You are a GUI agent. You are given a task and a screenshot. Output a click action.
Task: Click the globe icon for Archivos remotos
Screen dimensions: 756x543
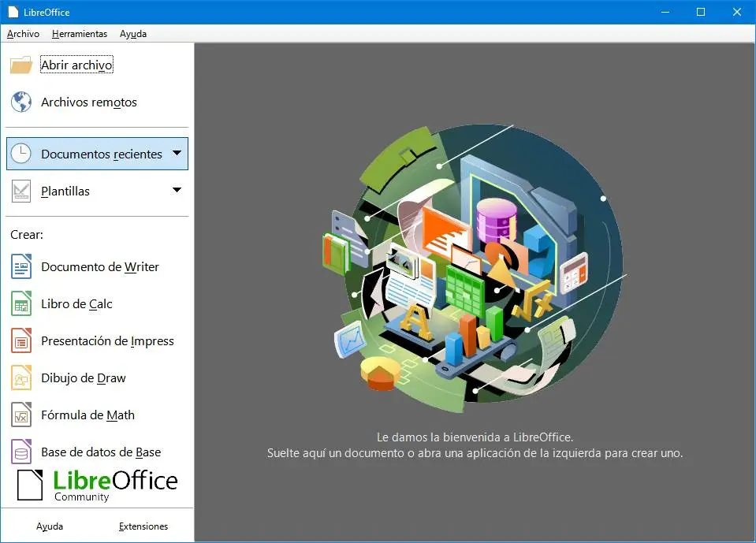coord(21,102)
